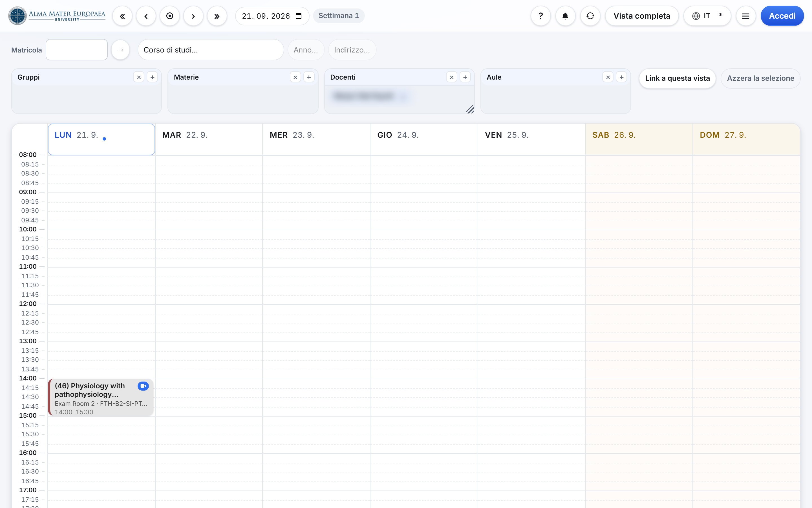Refresh the timetable
812x508 pixels.
590,16
